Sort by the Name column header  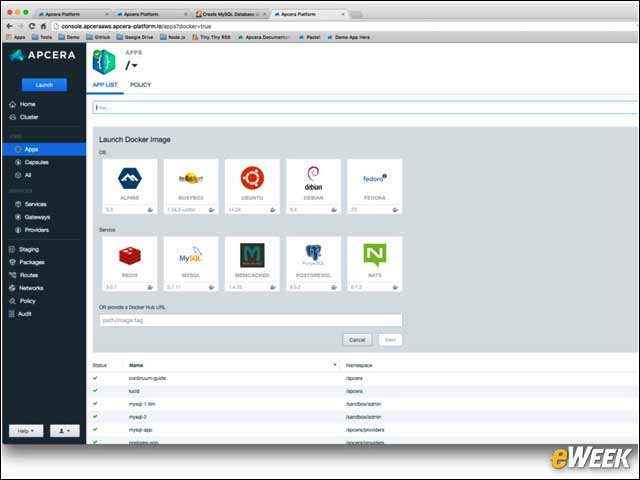(x=136, y=365)
